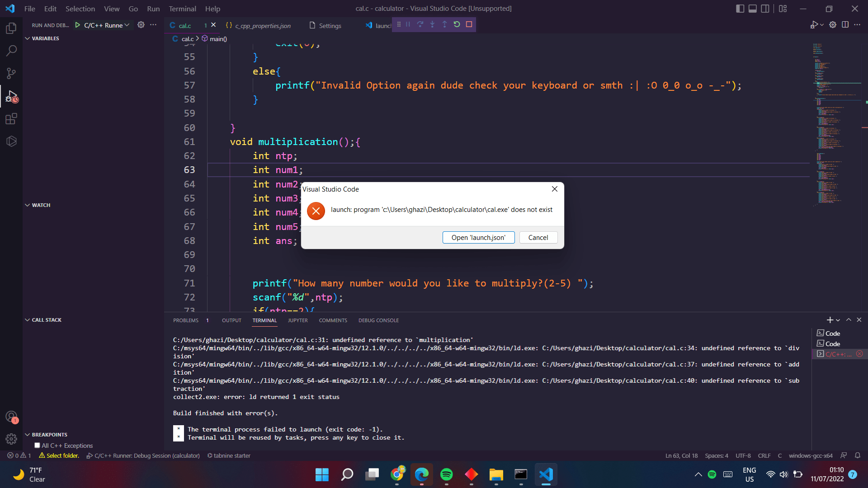This screenshot has width=868, height=488.
Task: Open the Manage gear at sidebar bottom
Action: point(11,439)
